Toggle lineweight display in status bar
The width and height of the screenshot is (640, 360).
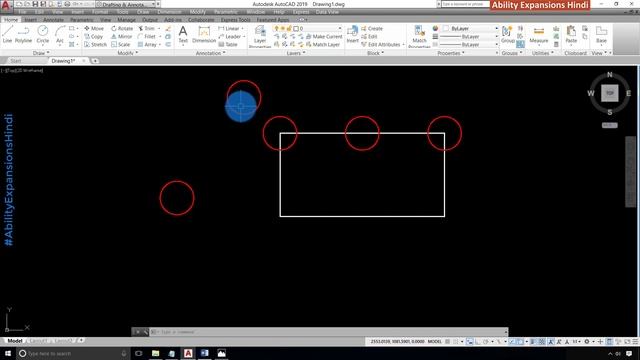pos(533,342)
